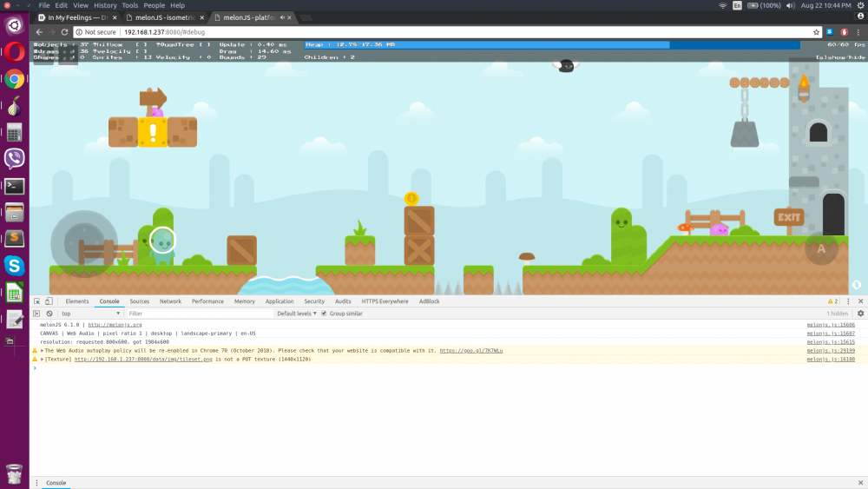This screenshot has width=868, height=489.
Task: Mute the melonJS platformer tab audio icon
Action: [x=282, y=17]
